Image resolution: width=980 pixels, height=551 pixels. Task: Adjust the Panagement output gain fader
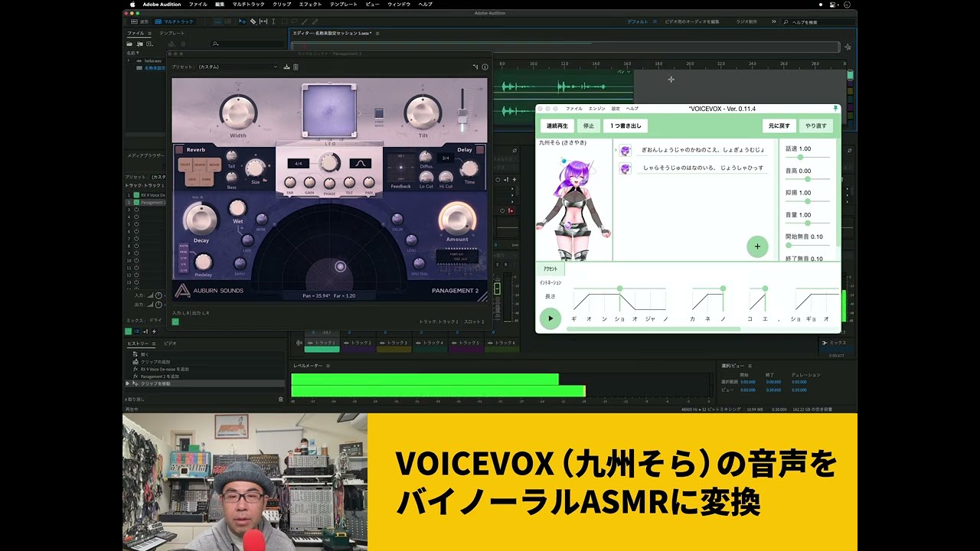[462, 116]
